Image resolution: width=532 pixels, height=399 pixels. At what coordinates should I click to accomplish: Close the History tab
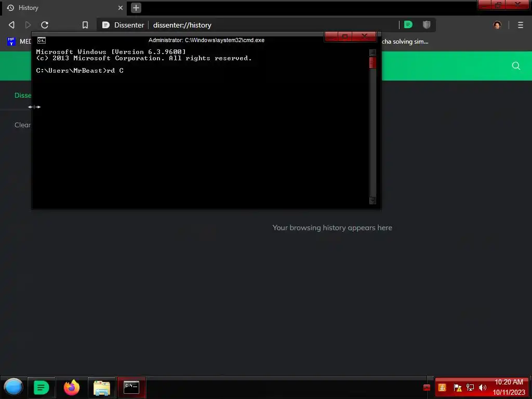point(121,8)
